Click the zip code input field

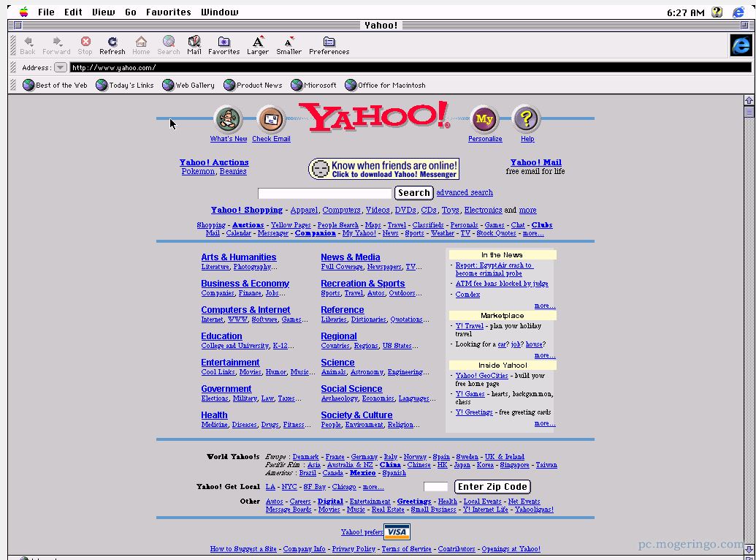pyautogui.click(x=436, y=487)
